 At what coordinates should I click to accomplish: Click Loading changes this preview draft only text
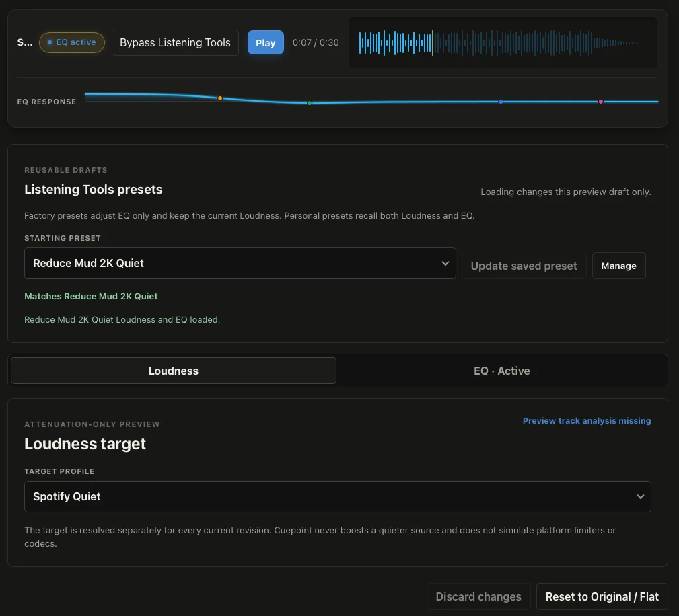[x=565, y=192]
